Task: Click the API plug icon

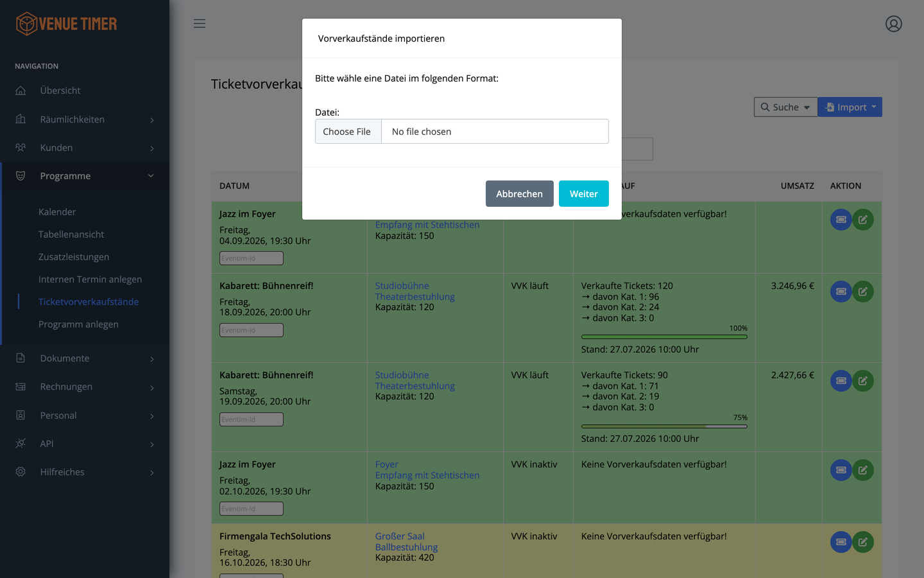Action: pos(21,444)
